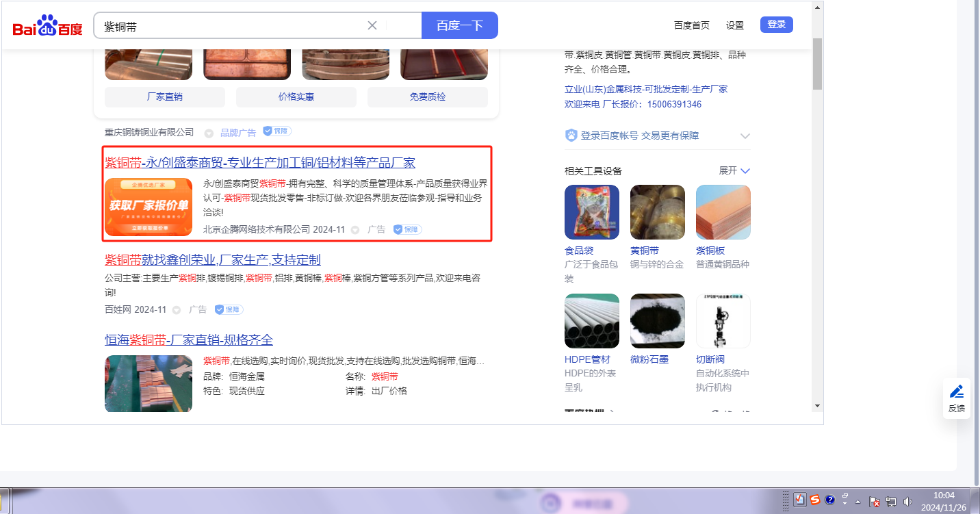The width and height of the screenshot is (980, 514).
Task: Click the 食品袋 image
Action: [x=592, y=212]
